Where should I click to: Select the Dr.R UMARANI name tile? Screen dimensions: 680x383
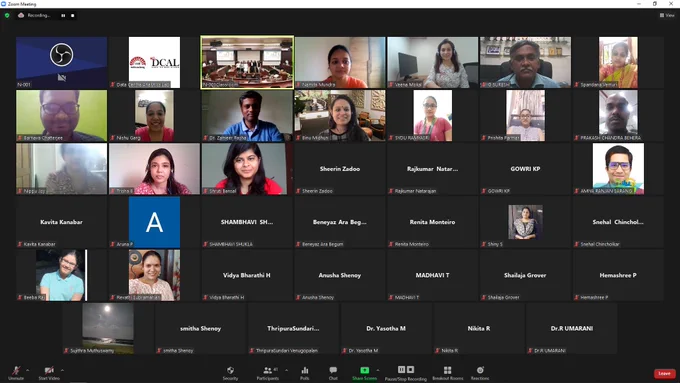click(x=572, y=329)
